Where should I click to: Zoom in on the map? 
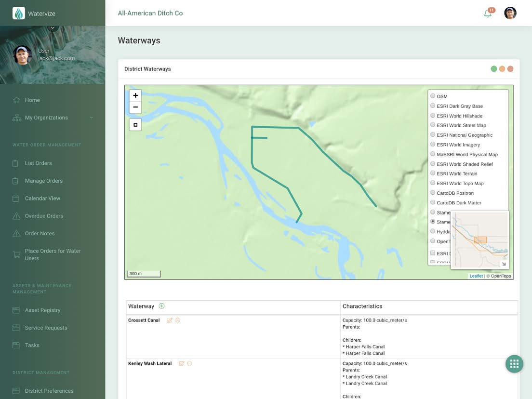pyautogui.click(x=135, y=95)
